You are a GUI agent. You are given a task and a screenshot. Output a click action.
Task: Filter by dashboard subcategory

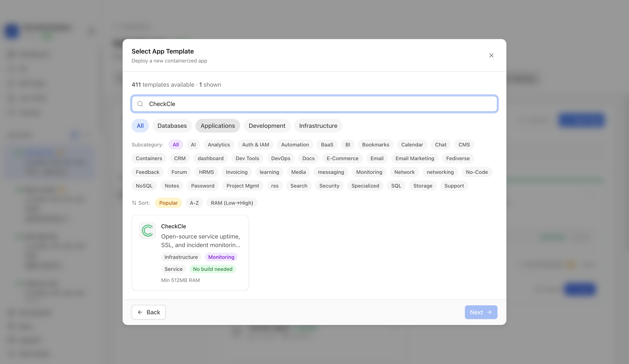[210, 158]
